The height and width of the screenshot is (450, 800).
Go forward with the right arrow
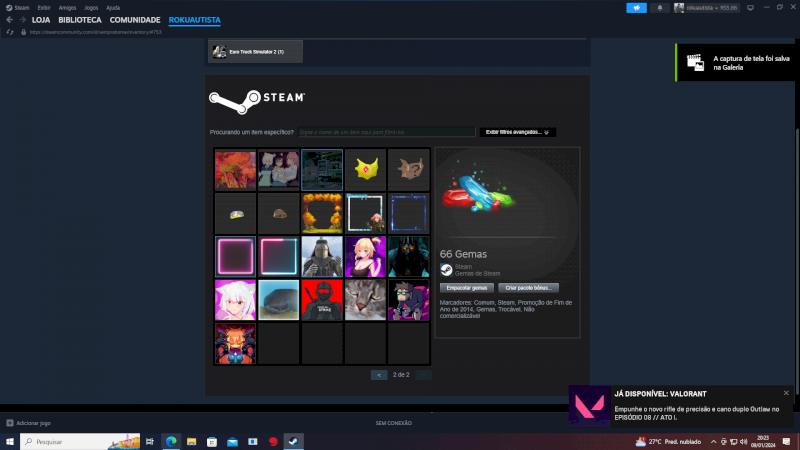[x=22, y=20]
